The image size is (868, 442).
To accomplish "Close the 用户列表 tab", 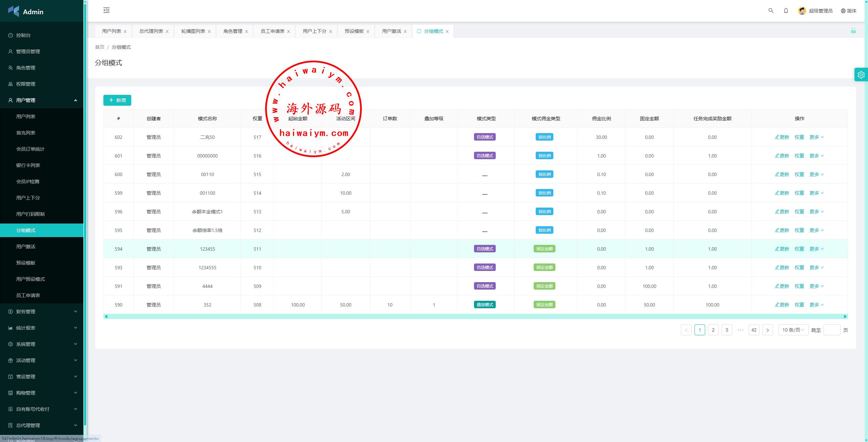I will (x=125, y=31).
